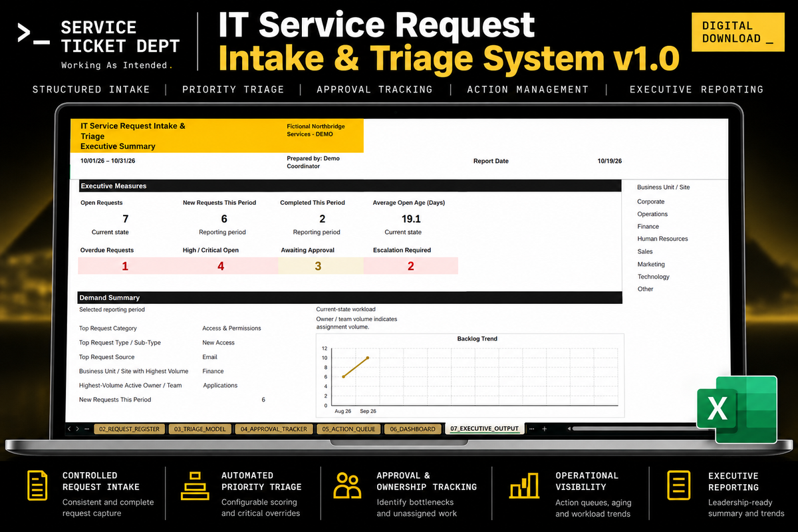Click the Excel application logo icon
798x532 pixels.
(x=737, y=410)
